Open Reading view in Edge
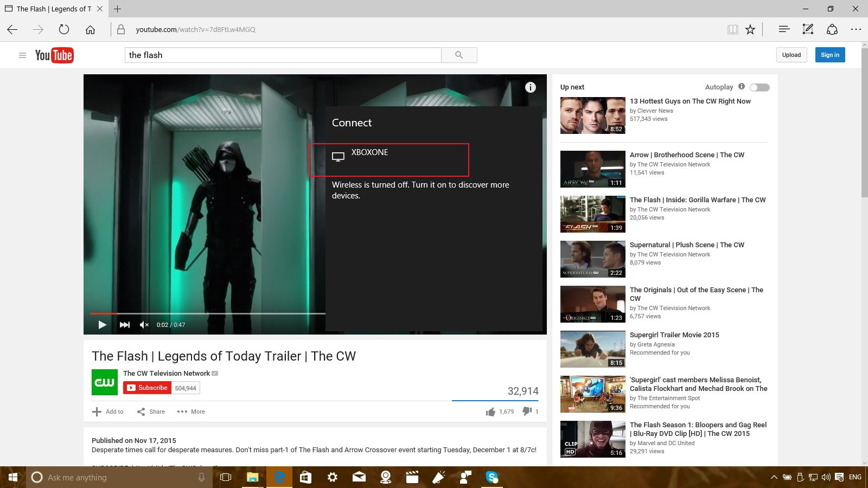Screen dimensions: 868x488 [732, 29]
